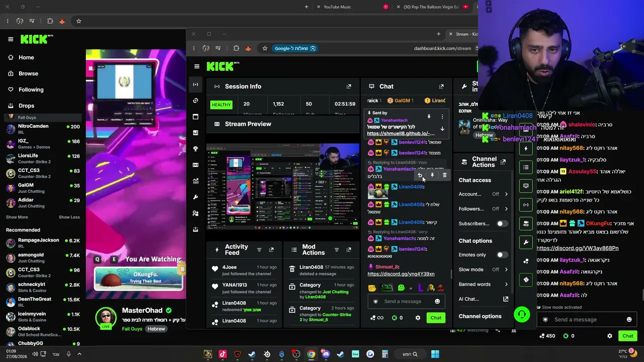The height and width of the screenshot is (362, 644).
Task: Open chat settings gear in stream chat
Action: tap(610, 336)
